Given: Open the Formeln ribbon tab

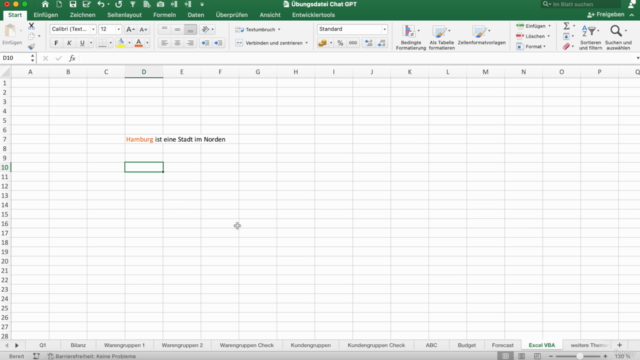Looking at the screenshot, I should coord(164,15).
